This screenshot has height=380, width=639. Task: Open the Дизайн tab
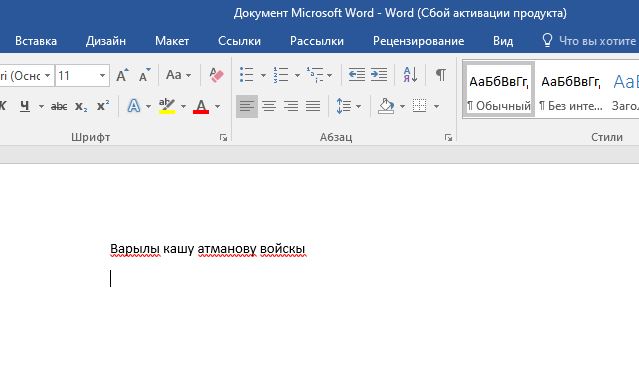pyautogui.click(x=106, y=41)
